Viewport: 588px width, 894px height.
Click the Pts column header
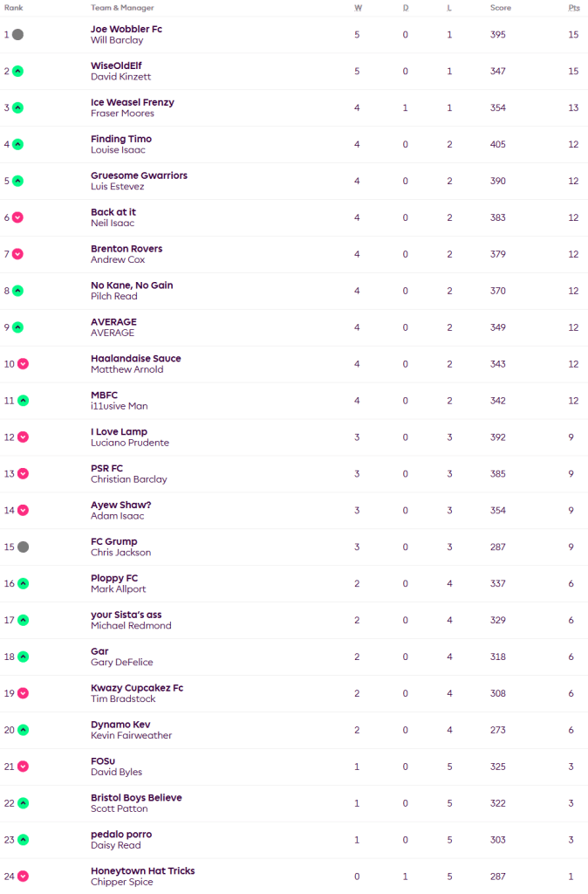coord(573,8)
